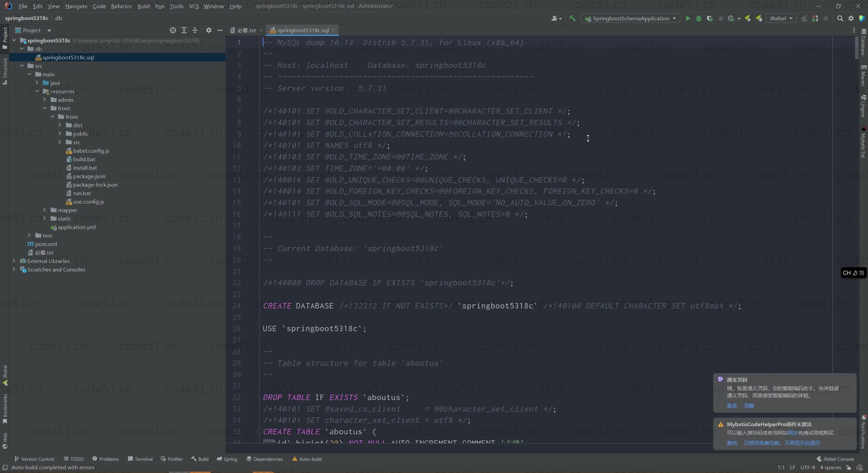Run SpringbootSchemaApplication with green play button
The height and width of the screenshot is (473, 868).
pos(688,18)
